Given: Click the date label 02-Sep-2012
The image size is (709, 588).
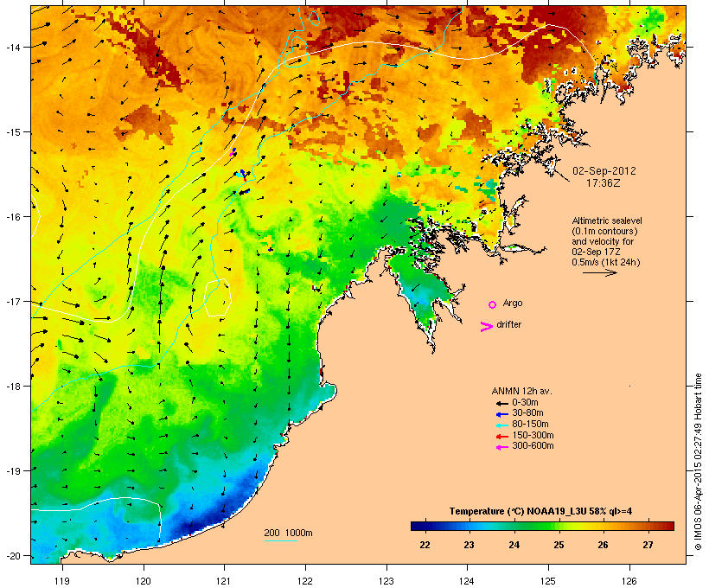Looking at the screenshot, I should pos(604,171).
